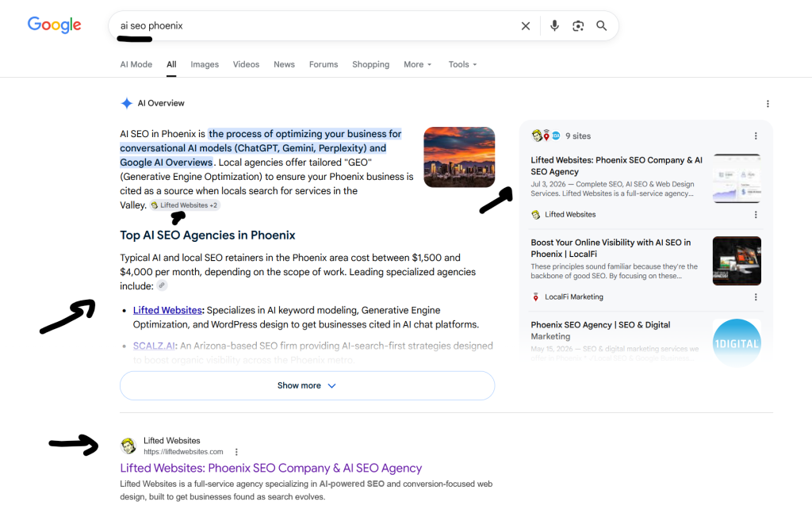Expand the More search filters dropdown
Image resolution: width=812 pixels, height=509 pixels.
(417, 64)
